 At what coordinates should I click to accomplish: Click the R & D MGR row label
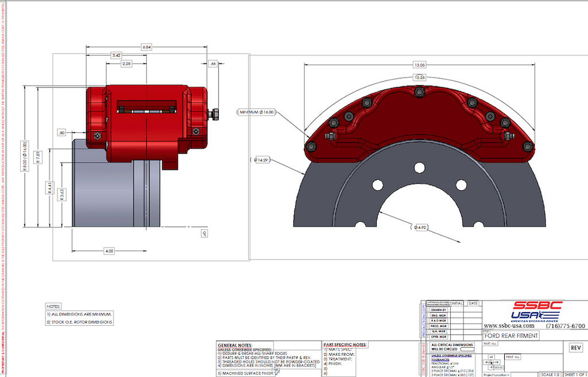pos(438,321)
